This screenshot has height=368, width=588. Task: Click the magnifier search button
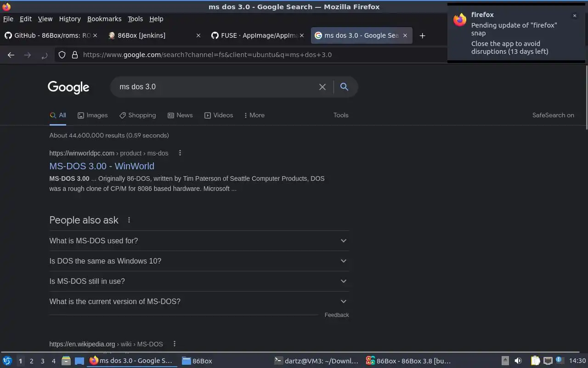[344, 86]
